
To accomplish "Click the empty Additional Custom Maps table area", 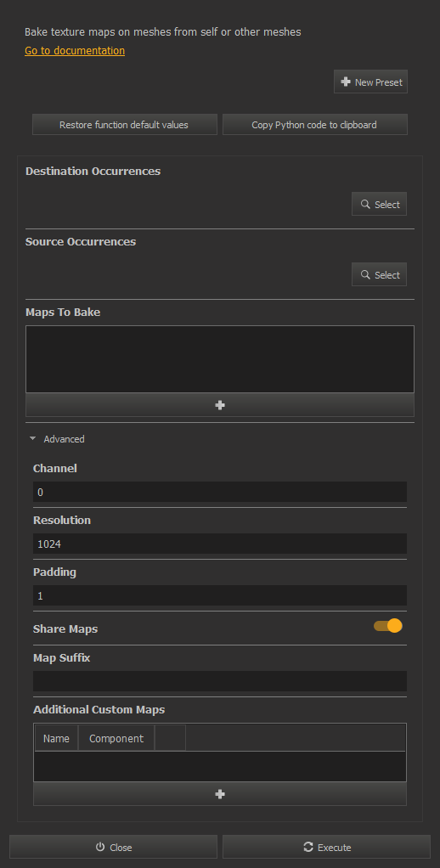I will [x=220, y=766].
